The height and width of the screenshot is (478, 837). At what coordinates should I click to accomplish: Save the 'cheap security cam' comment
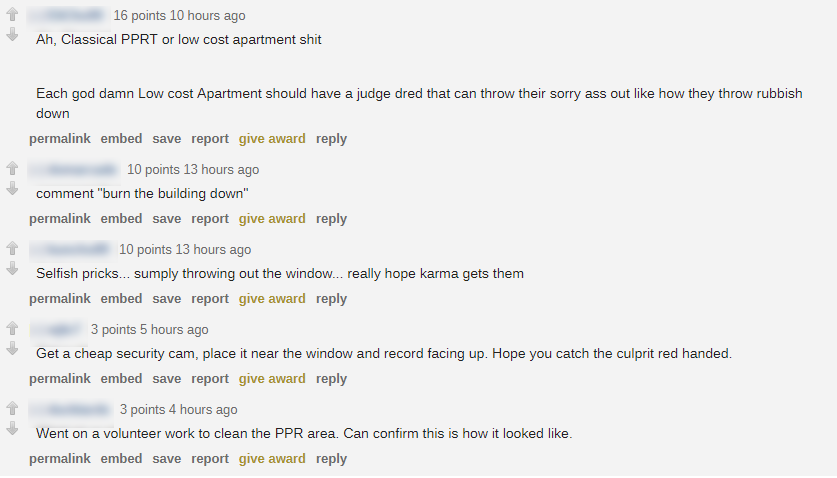point(167,379)
